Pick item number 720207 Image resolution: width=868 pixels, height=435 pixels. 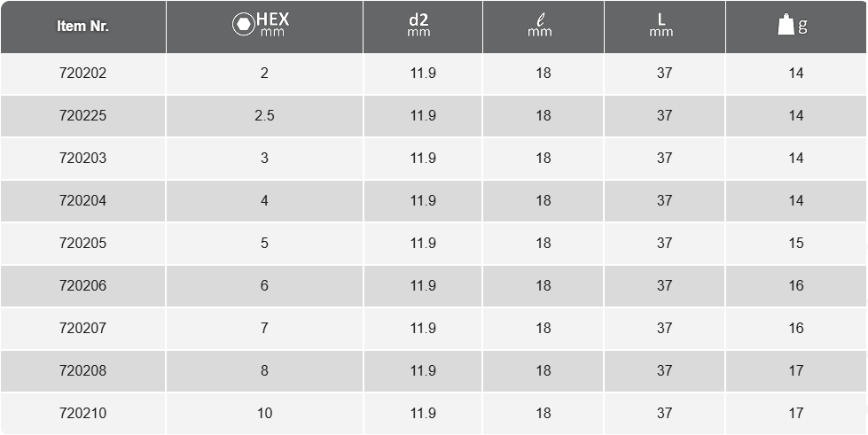coord(83,328)
